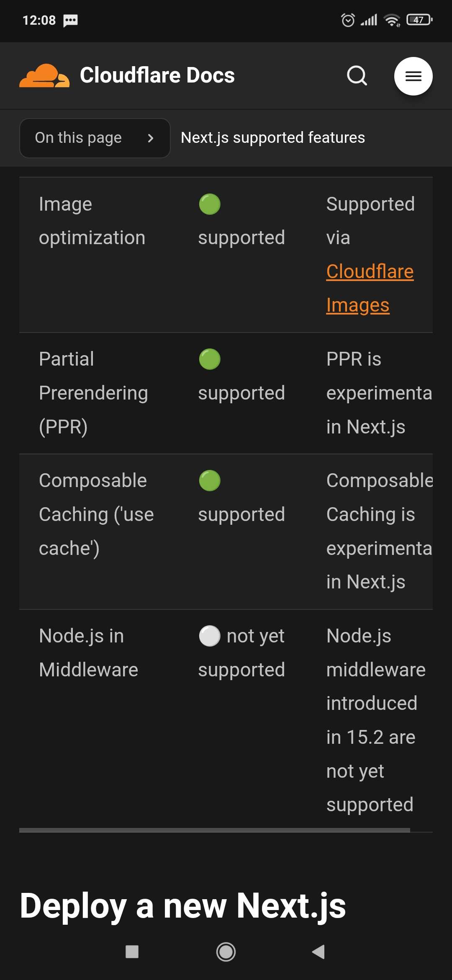Click the green circle for Partial Prerendering
This screenshot has width=452, height=980.
pos(210,359)
